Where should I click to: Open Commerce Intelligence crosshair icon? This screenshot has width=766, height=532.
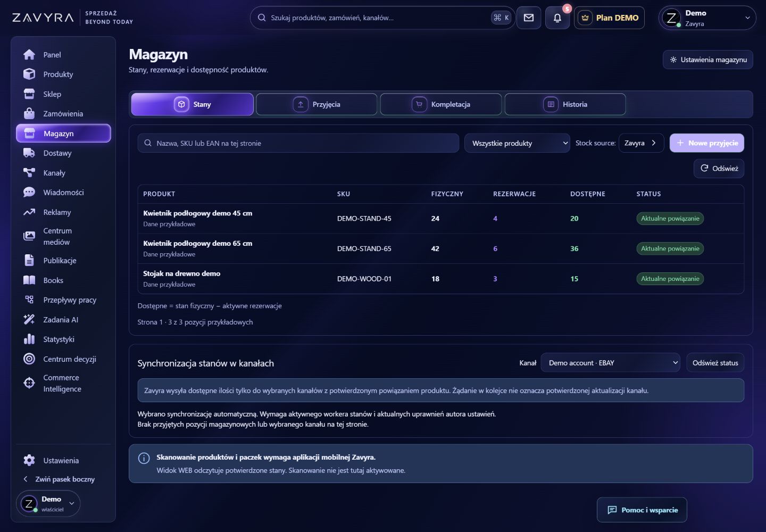pos(29,383)
